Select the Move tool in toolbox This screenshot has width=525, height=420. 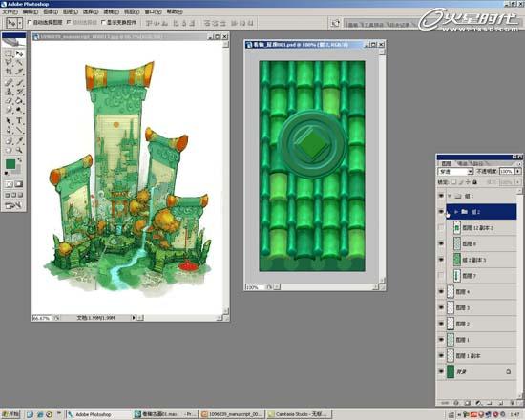coord(19,53)
